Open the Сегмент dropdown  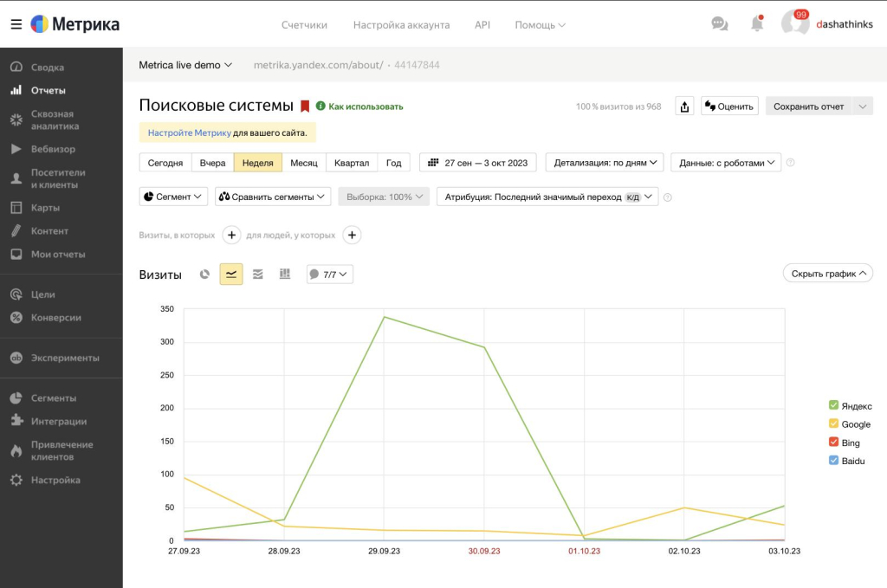tap(173, 197)
